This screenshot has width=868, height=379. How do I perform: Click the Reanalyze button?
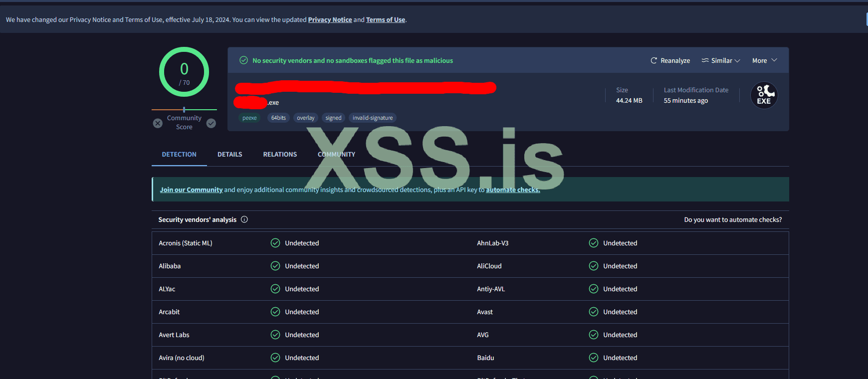670,60
